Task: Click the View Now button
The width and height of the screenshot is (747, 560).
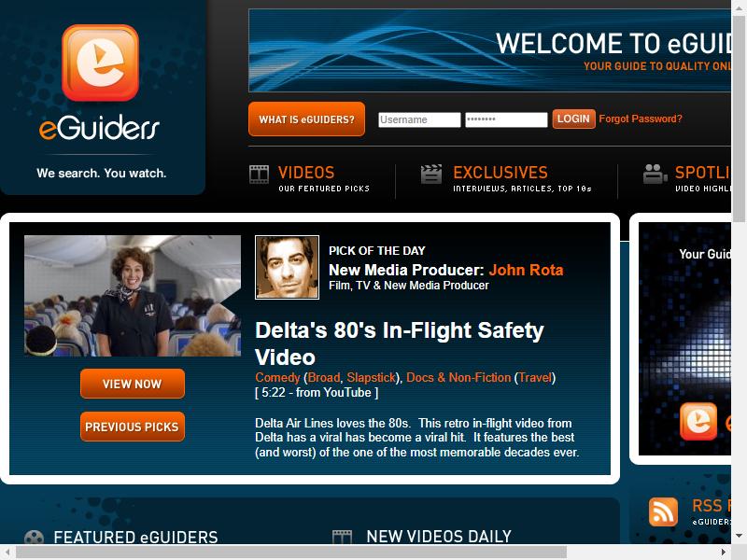Action: tap(133, 384)
